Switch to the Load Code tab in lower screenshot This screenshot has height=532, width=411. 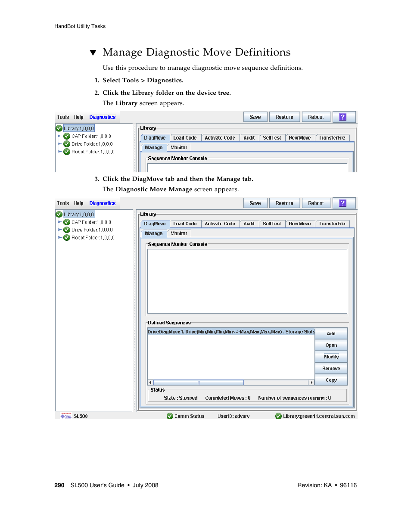pyautogui.click(x=185, y=224)
